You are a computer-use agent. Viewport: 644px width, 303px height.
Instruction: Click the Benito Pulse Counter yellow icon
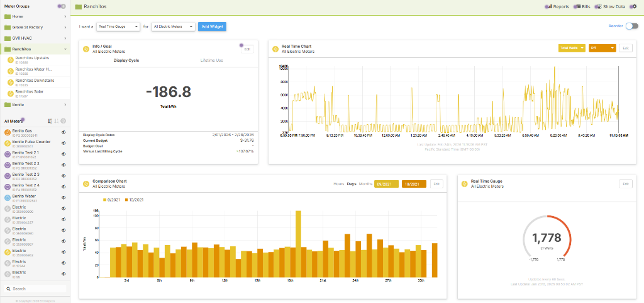pyautogui.click(x=8, y=143)
